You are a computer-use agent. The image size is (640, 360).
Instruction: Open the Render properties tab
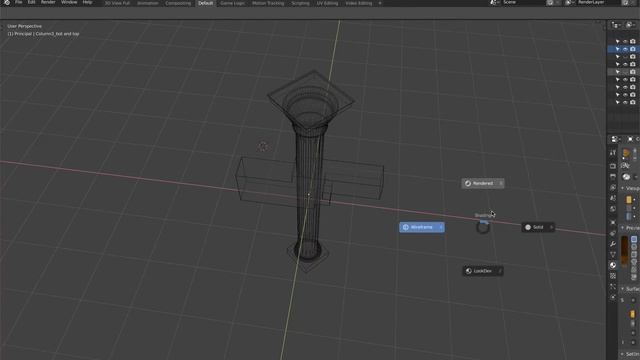pos(613,166)
